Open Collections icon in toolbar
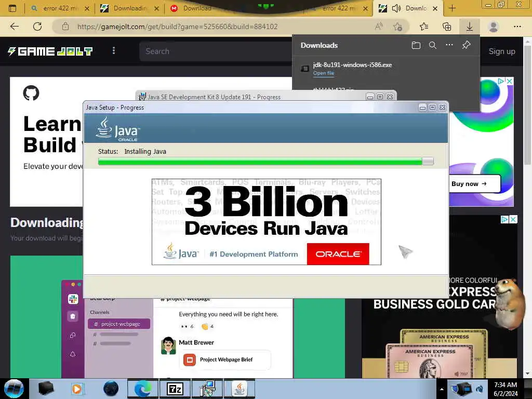The image size is (532, 399). 447,26
